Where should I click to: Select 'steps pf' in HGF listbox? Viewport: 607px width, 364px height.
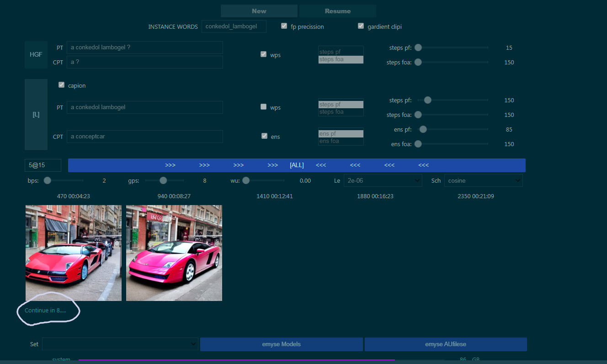pyautogui.click(x=341, y=52)
